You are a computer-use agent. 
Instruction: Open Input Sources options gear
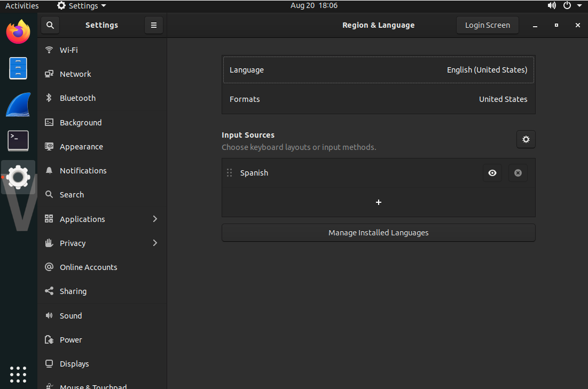tap(526, 139)
